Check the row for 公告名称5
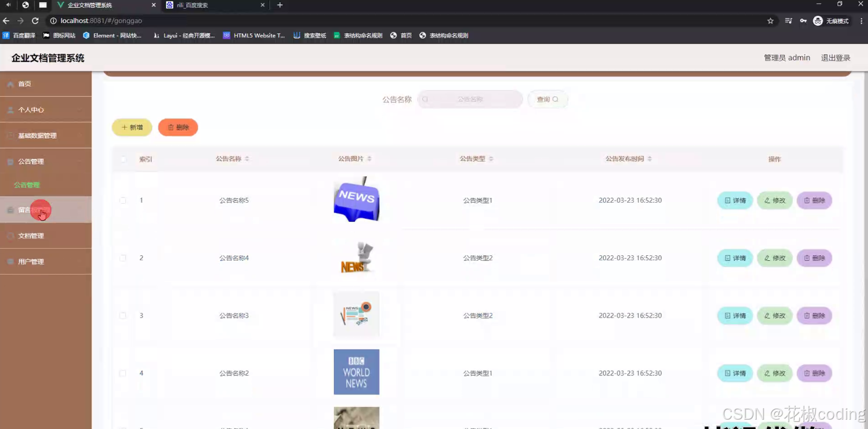 [x=123, y=201]
